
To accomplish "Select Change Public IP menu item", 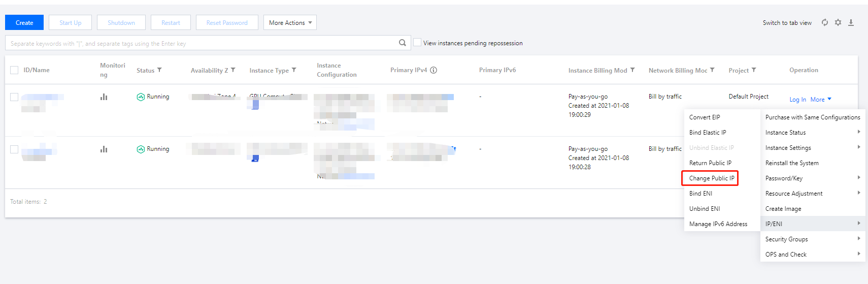I will coord(711,178).
